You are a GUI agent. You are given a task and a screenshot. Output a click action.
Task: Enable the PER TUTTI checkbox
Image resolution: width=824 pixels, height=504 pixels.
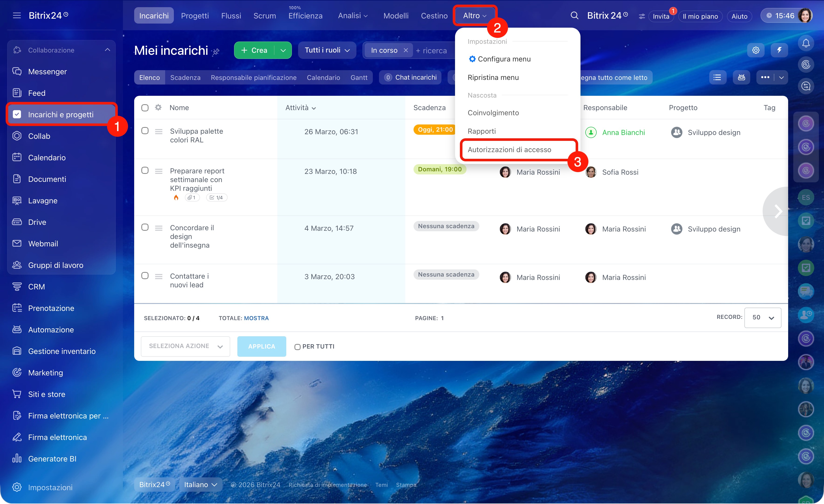point(297,347)
